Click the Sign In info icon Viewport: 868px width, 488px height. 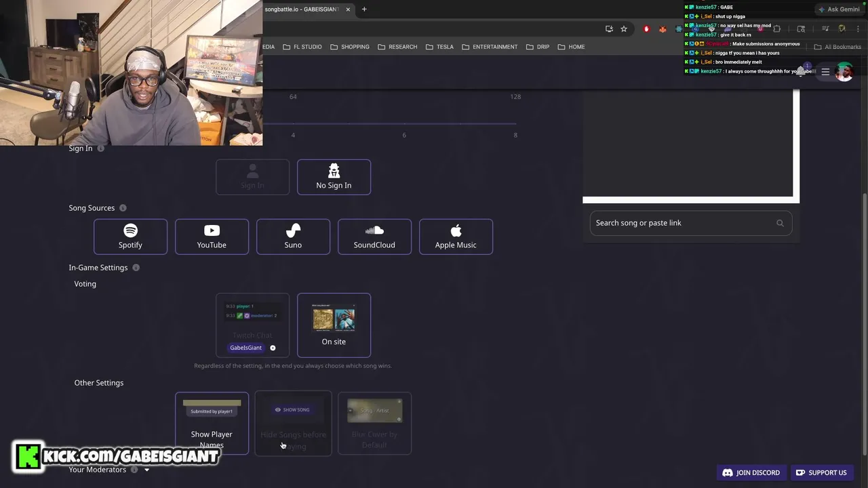101,148
